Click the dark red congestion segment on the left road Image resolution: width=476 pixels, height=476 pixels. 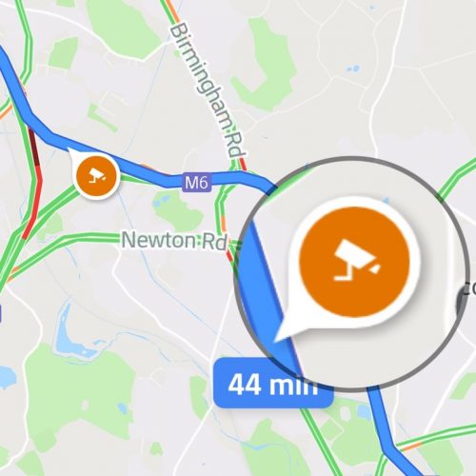(x=34, y=147)
